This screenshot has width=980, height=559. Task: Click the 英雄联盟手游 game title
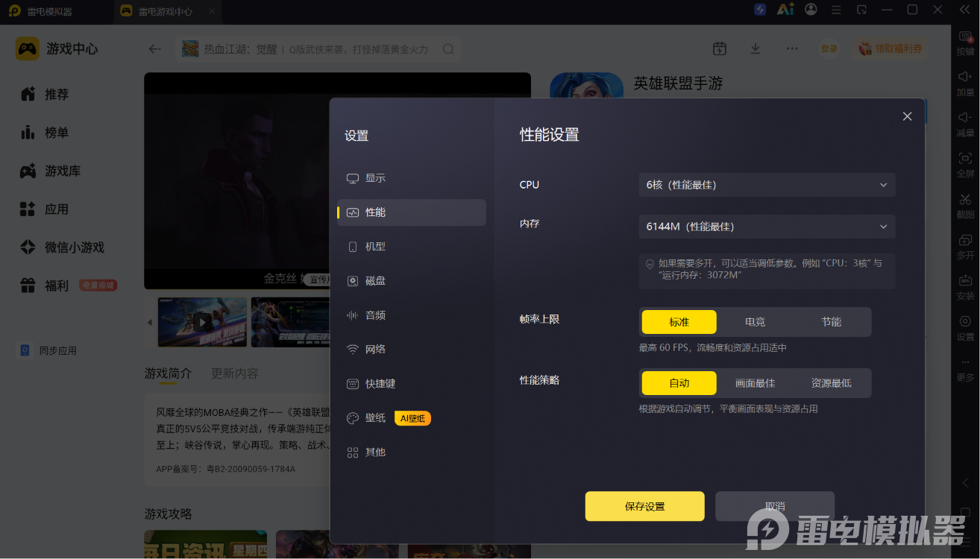tap(678, 83)
